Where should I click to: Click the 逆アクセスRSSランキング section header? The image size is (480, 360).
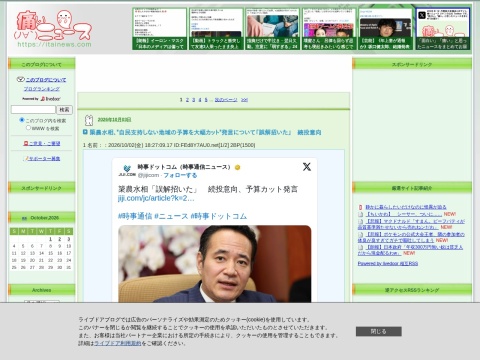point(412,290)
